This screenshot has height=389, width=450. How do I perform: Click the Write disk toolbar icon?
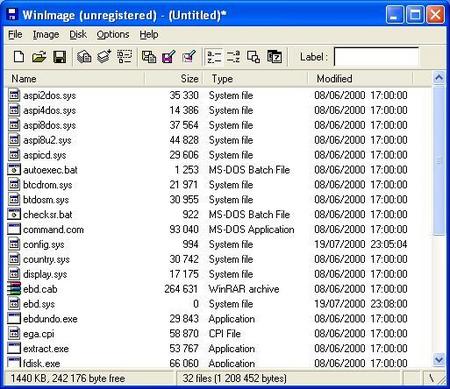[x=104, y=57]
